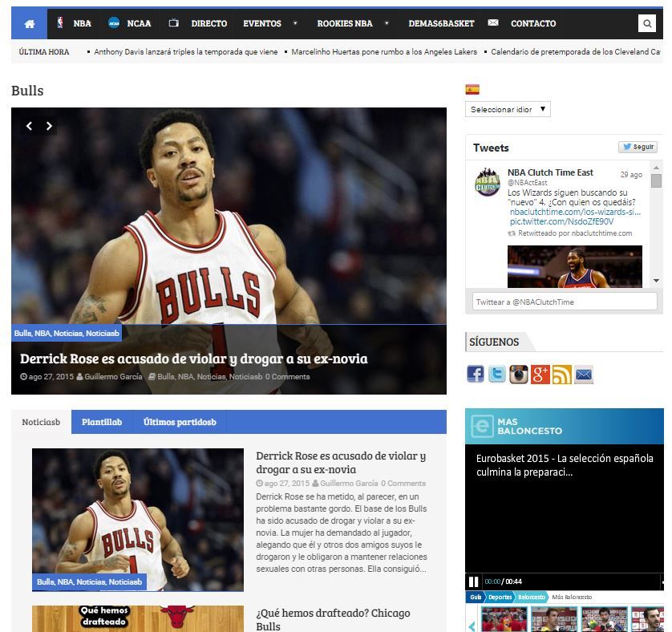Click the Twittear a @NBAClutchTime field
This screenshot has width=672, height=632.
pos(565,302)
